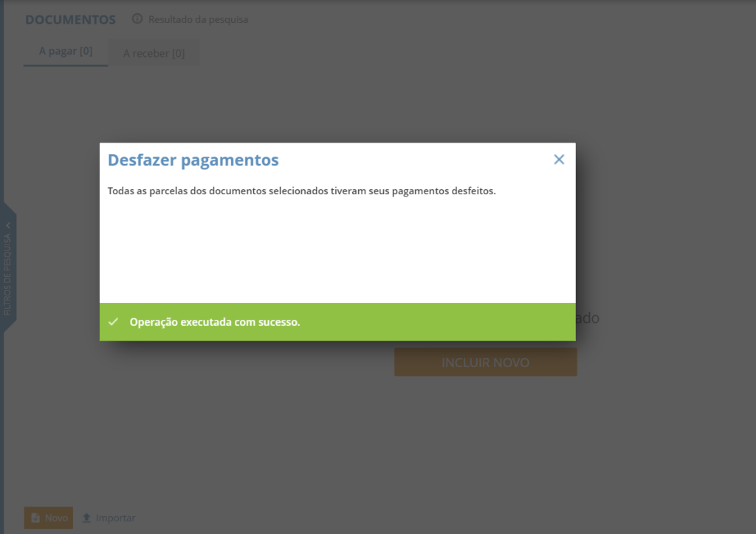756x534 pixels.
Task: Expand the Filtros de Pesquisa side panel
Action: tap(8, 267)
